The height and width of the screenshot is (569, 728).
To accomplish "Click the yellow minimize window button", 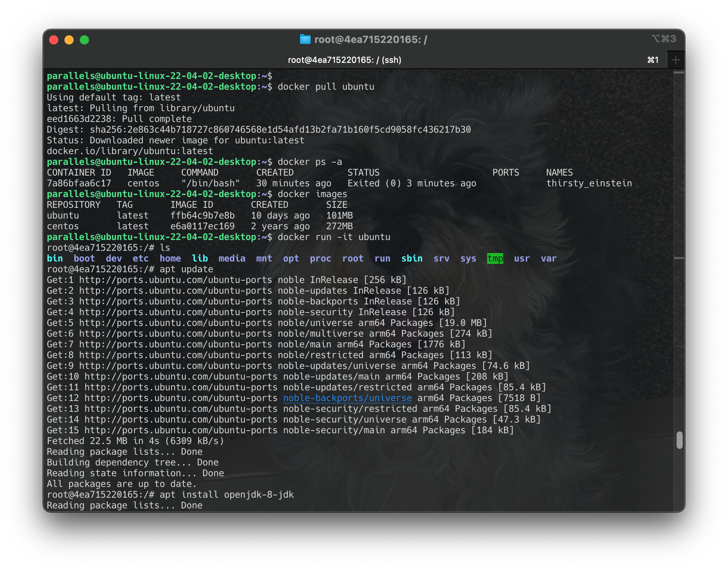I will 69,40.
